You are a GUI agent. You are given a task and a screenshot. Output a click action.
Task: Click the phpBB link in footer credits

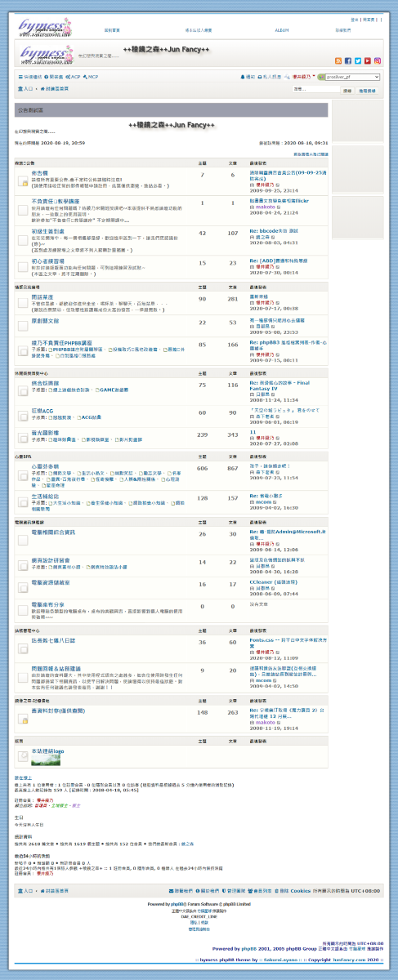[x=175, y=904]
